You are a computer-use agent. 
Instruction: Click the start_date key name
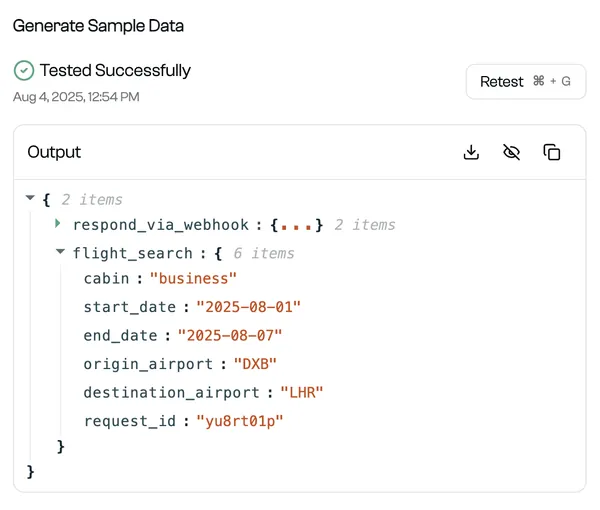pyautogui.click(x=130, y=307)
